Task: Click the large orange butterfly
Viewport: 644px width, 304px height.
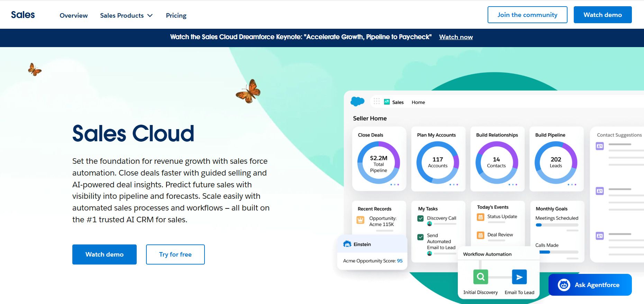Action: coord(248,91)
